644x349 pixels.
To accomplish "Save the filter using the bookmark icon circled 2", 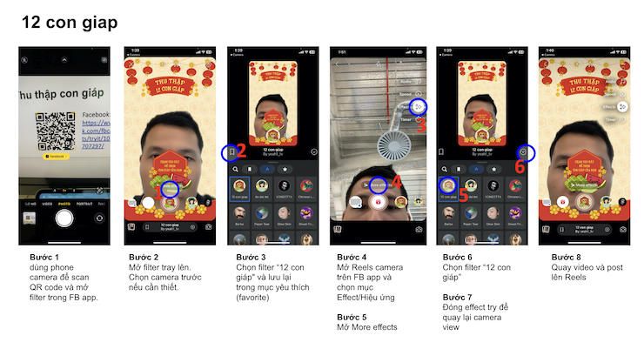I will (x=231, y=152).
